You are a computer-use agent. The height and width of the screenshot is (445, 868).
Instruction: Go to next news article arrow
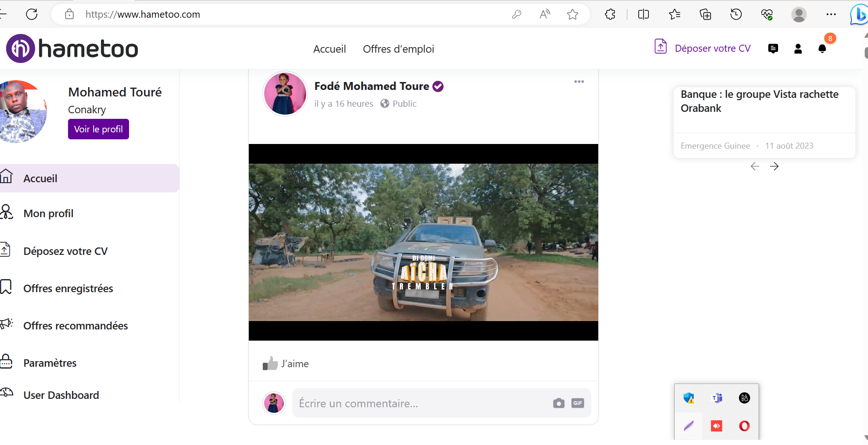(x=774, y=166)
